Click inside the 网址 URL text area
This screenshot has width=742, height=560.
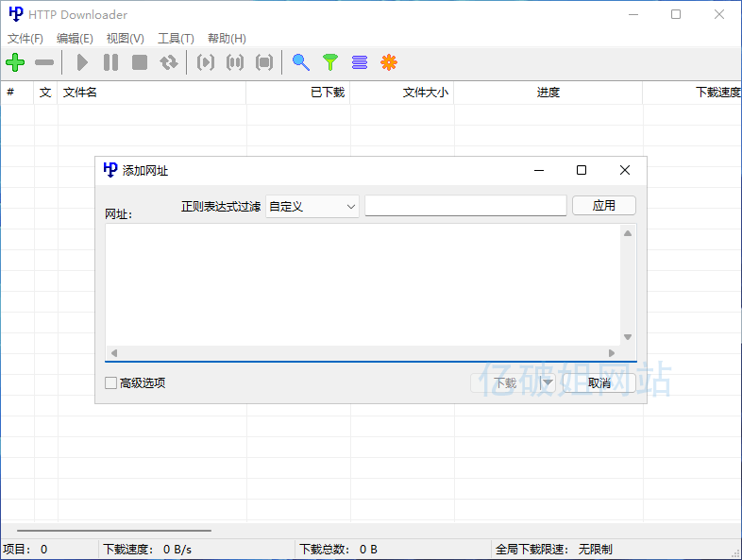(x=363, y=285)
